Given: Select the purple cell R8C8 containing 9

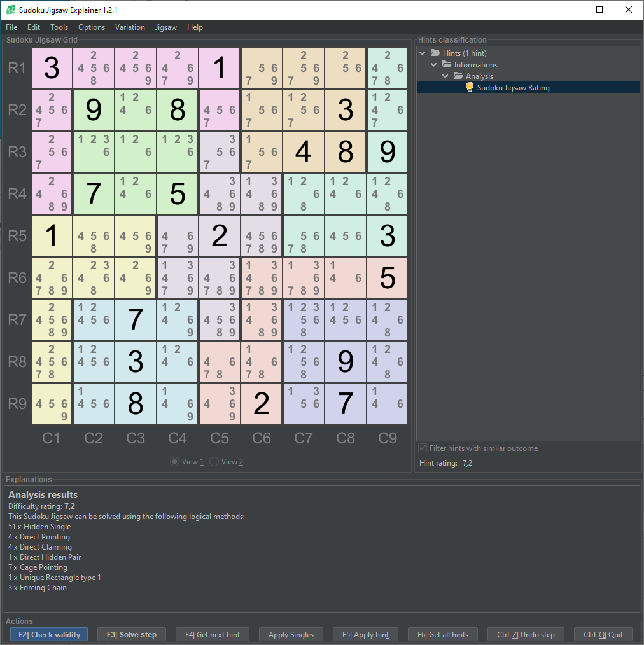Looking at the screenshot, I should tap(346, 361).
